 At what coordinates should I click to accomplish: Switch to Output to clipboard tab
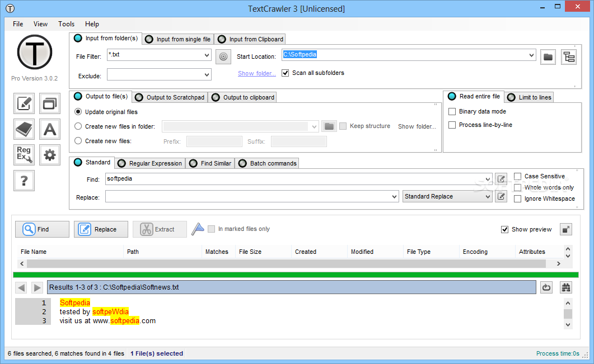(x=243, y=97)
